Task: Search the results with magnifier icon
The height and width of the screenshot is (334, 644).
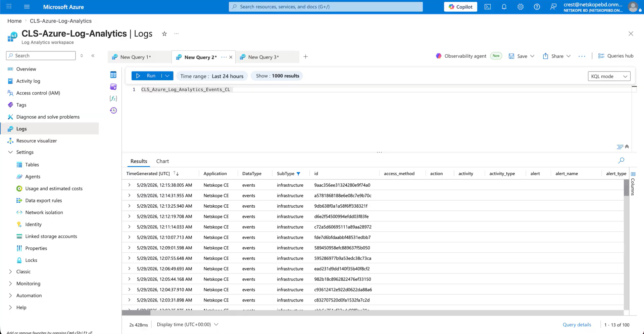Action: (x=621, y=161)
